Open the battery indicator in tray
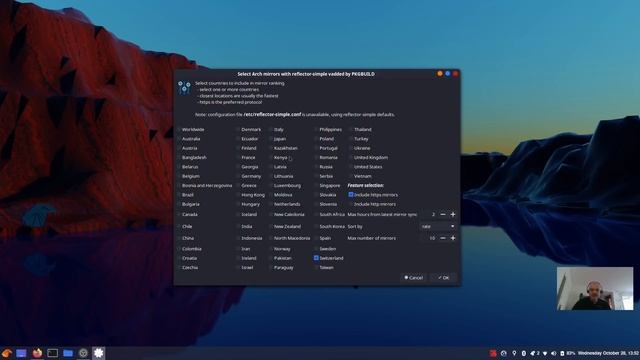Viewport: 640px width, 360px height. pos(567,353)
